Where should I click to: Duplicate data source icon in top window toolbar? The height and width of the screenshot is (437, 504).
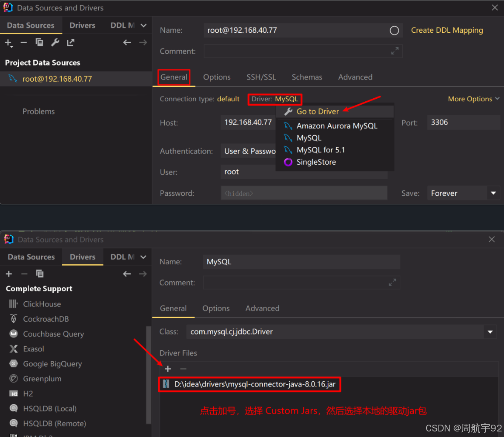(x=39, y=43)
